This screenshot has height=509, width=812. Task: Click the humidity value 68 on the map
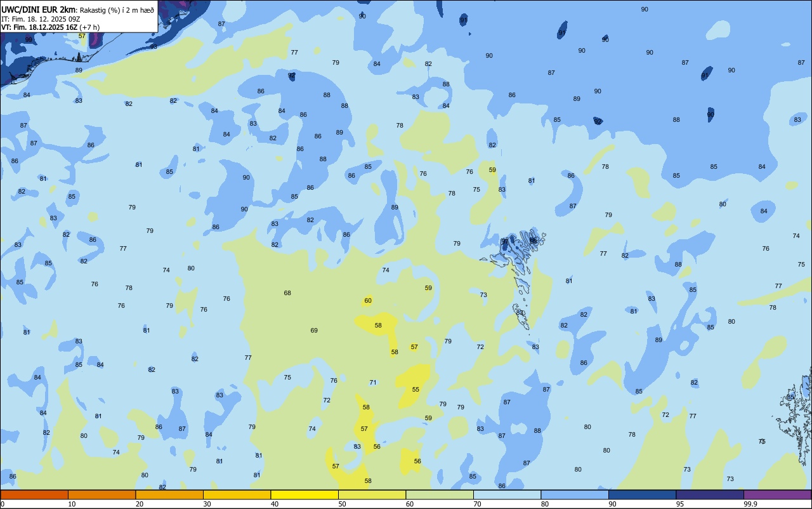point(287,293)
